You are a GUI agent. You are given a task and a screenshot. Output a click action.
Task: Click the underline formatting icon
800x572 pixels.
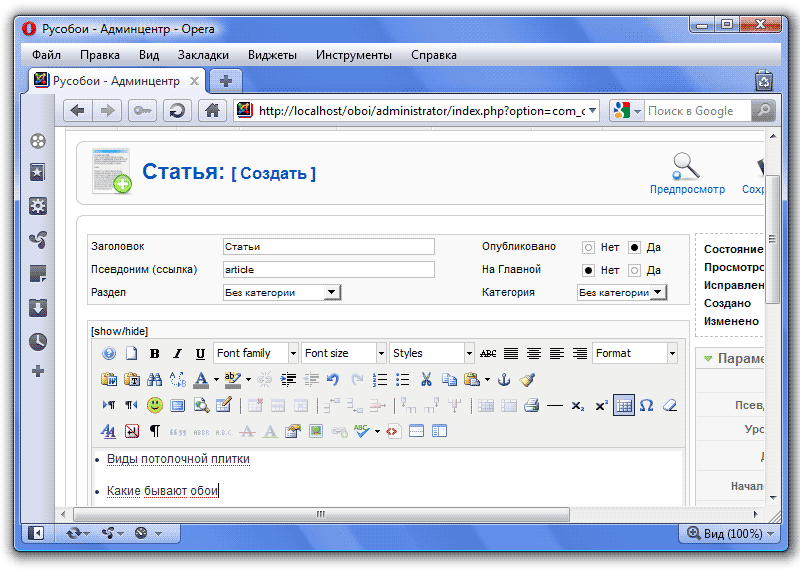point(200,353)
